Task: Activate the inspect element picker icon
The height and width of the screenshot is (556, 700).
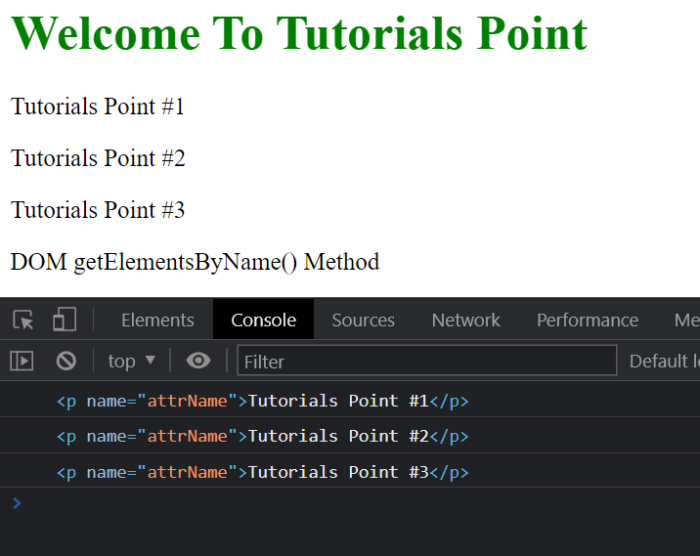Action: coord(23,320)
